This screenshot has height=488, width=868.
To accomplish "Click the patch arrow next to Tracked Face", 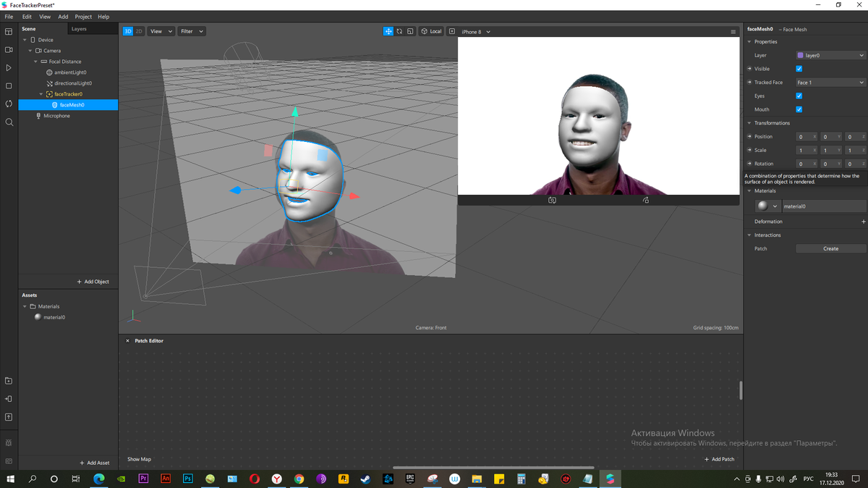I will pos(749,83).
